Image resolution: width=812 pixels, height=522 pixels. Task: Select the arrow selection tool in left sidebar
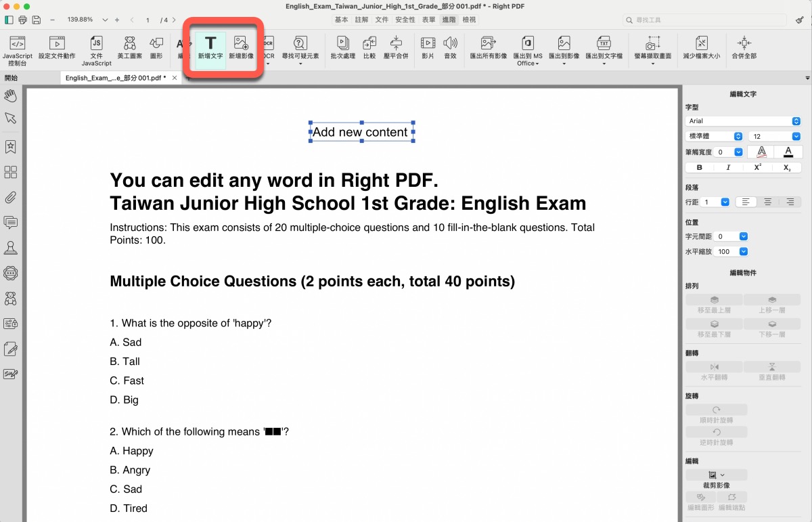[x=10, y=118]
